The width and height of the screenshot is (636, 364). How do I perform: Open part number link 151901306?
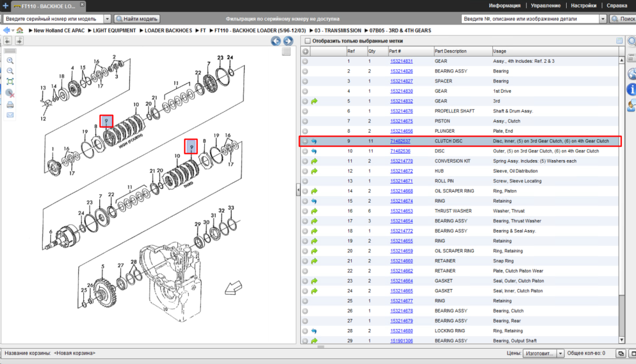pos(401,341)
